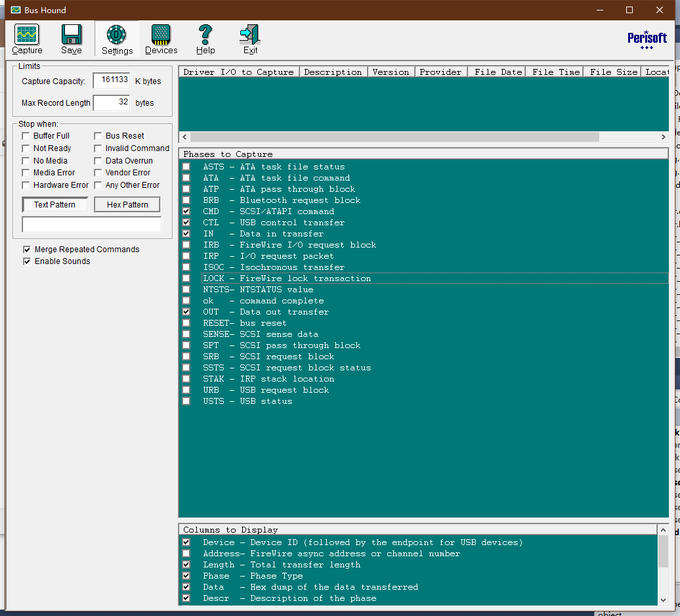Click the pattern input field

pyautogui.click(x=91, y=225)
